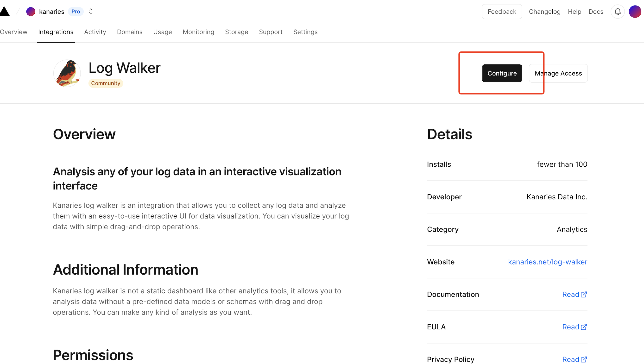Select the Integrations tab

point(56,32)
